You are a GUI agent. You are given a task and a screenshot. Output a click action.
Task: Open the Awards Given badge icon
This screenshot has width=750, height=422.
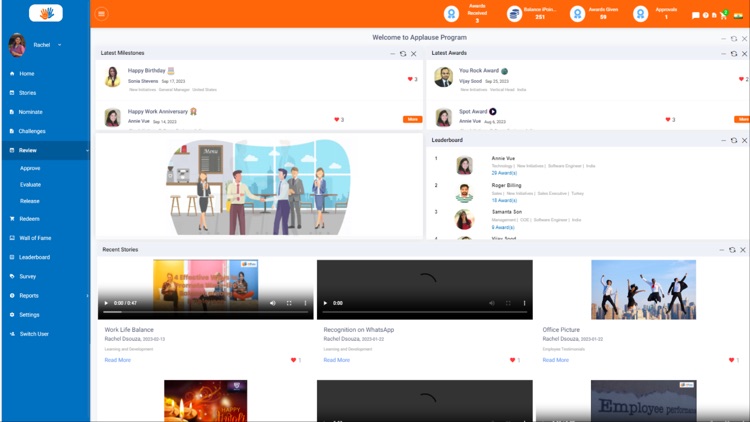click(x=577, y=14)
